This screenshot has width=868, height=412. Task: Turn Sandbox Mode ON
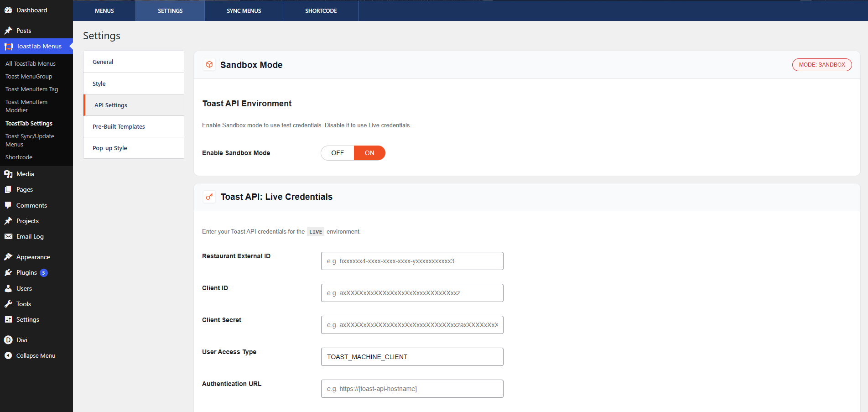369,153
